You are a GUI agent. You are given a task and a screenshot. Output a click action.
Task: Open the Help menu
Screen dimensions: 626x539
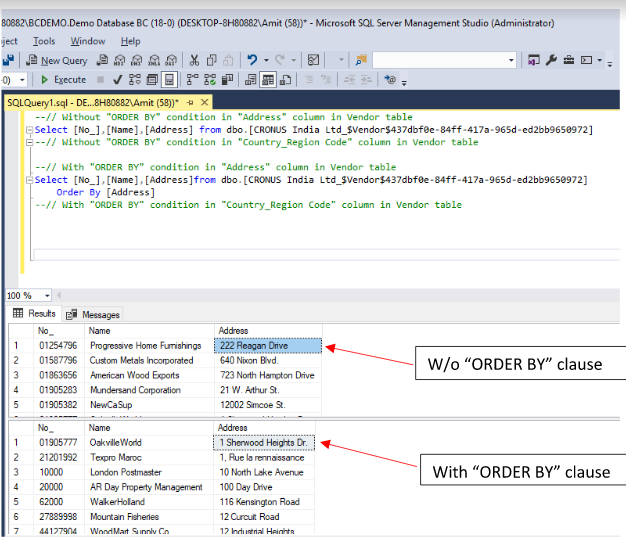[x=131, y=41]
